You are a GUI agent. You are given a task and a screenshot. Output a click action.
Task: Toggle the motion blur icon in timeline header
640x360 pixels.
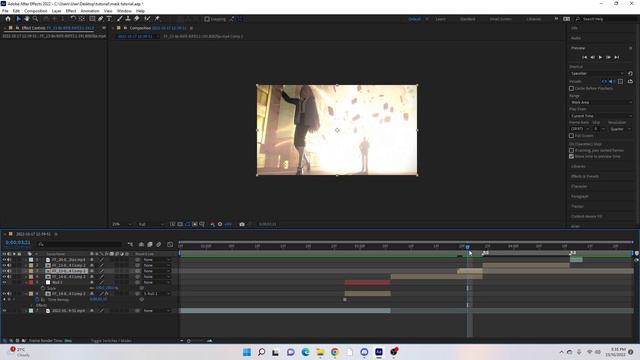pos(158,244)
